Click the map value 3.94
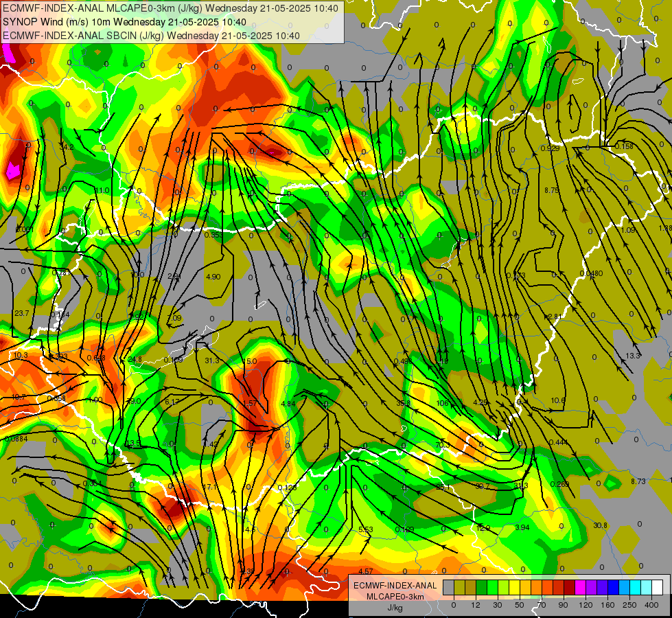Screen dimensions: 672x618 [x=522, y=527]
